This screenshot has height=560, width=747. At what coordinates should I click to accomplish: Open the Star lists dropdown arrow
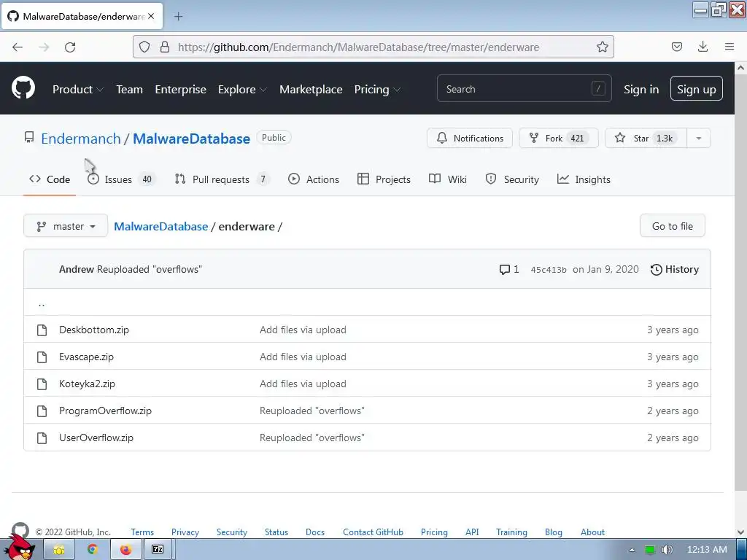point(699,138)
